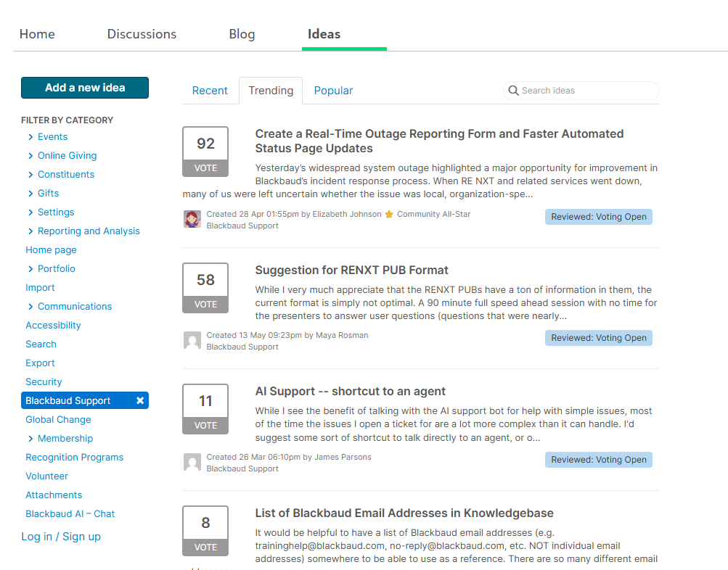This screenshot has width=728, height=570.
Task: Filter by Settings category
Action: coord(56,212)
